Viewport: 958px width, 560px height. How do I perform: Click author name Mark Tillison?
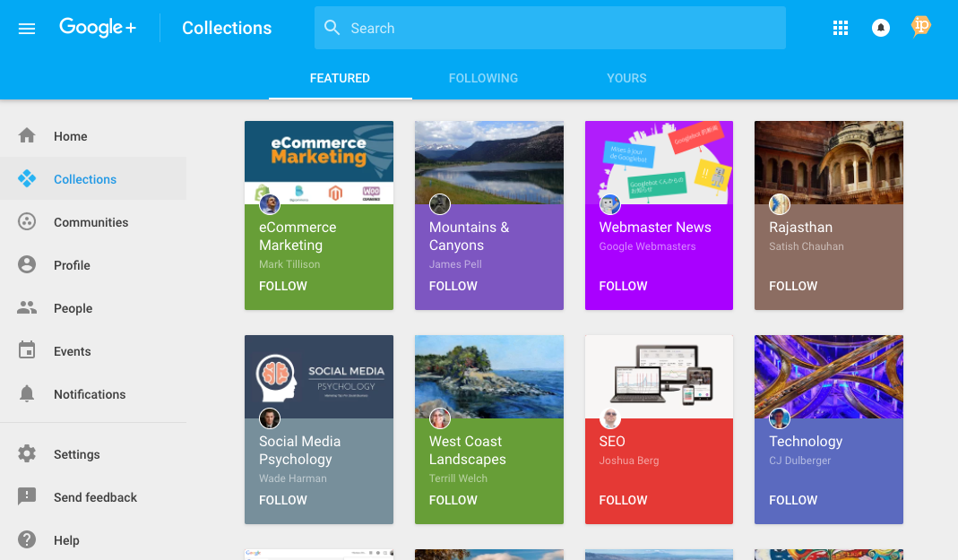click(289, 263)
